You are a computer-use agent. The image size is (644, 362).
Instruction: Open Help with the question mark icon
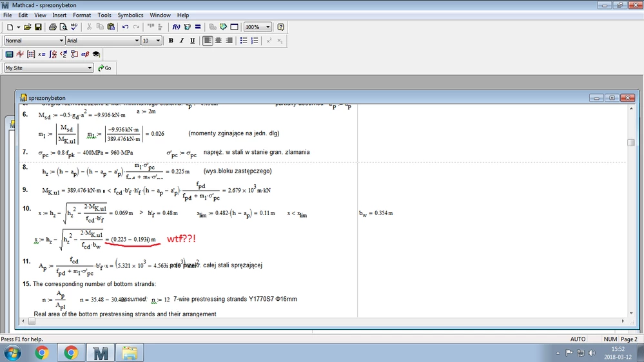tap(281, 27)
